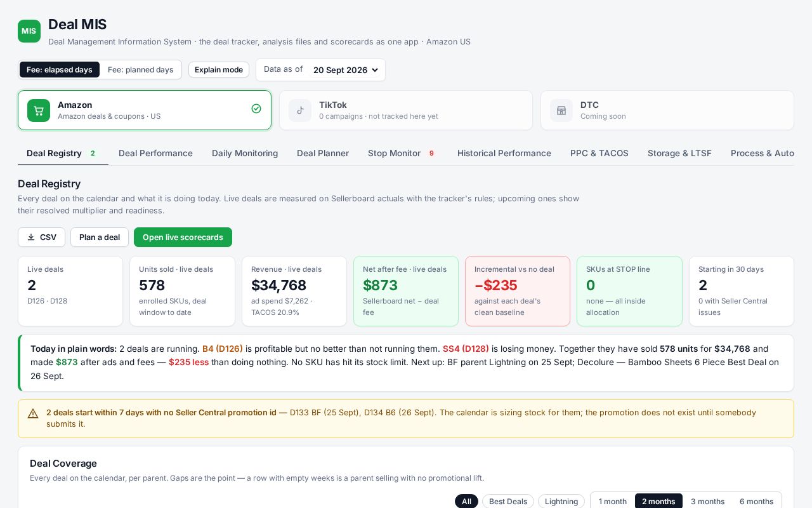Set coverage range to 2 months
Image resolution: width=812 pixels, height=508 pixels.
(x=658, y=502)
